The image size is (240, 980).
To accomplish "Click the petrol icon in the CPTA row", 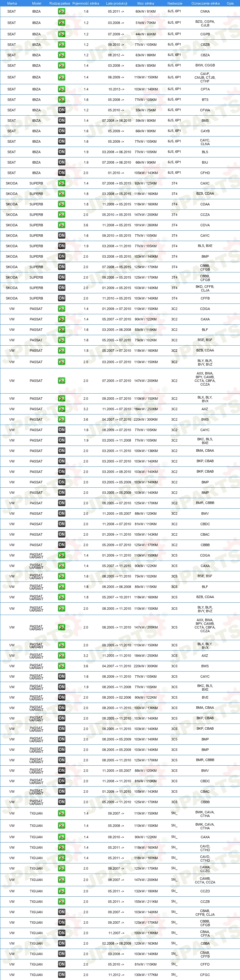I will coord(61,89).
